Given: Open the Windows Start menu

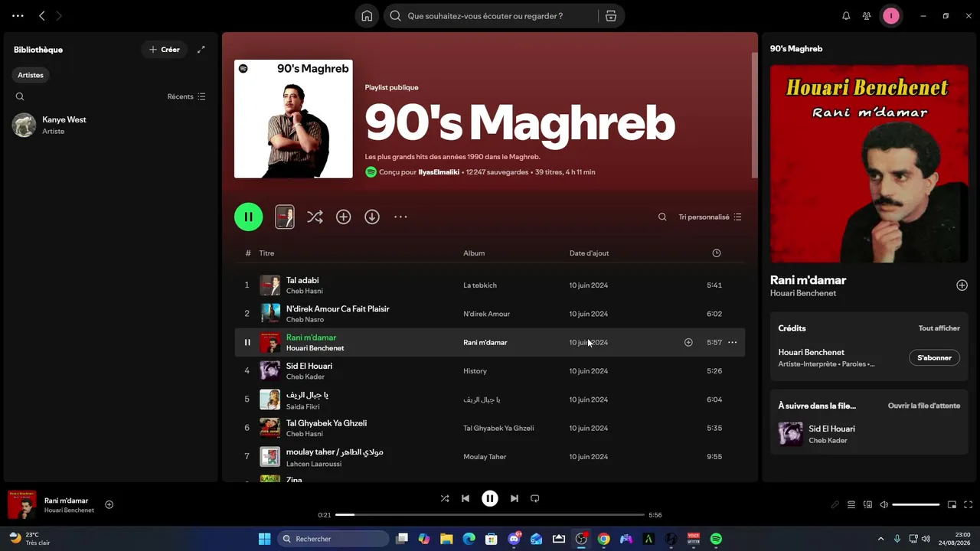Looking at the screenshot, I should point(264,539).
